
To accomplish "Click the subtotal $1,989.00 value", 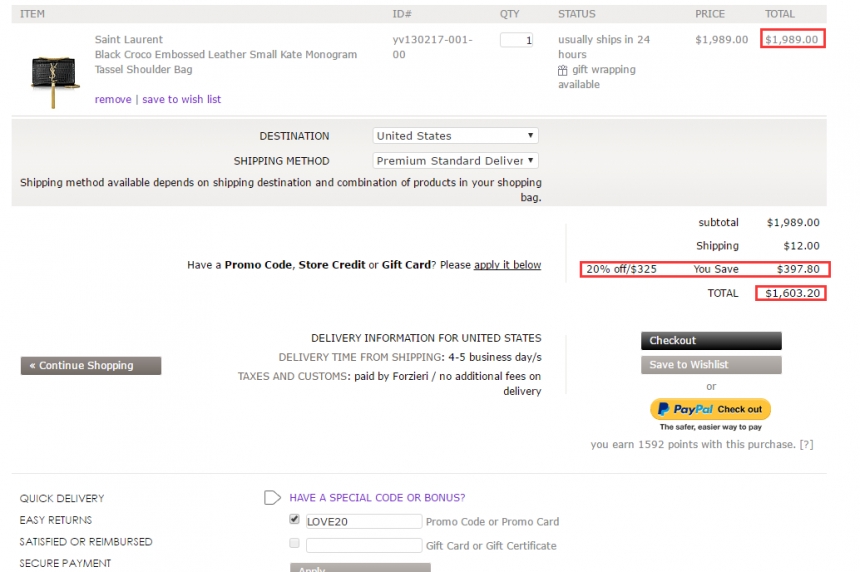I will click(793, 223).
